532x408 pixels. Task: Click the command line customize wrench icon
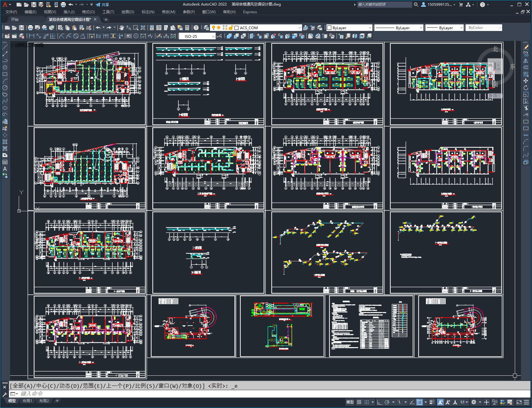(x=5, y=394)
